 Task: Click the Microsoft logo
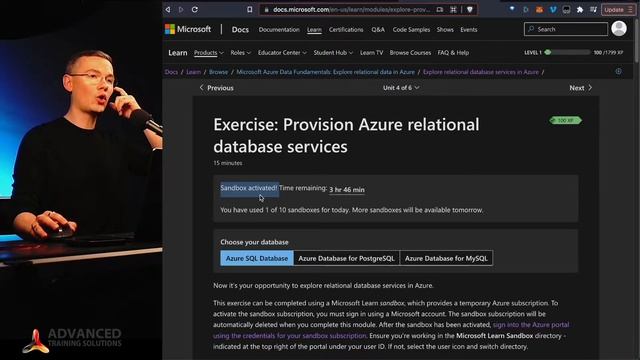pyautogui.click(x=188, y=29)
